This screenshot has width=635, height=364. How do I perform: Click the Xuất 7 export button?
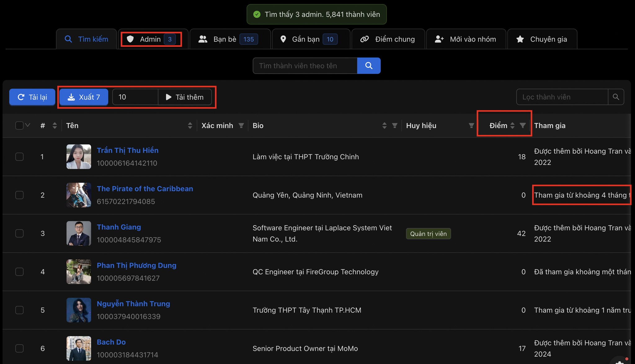84,97
